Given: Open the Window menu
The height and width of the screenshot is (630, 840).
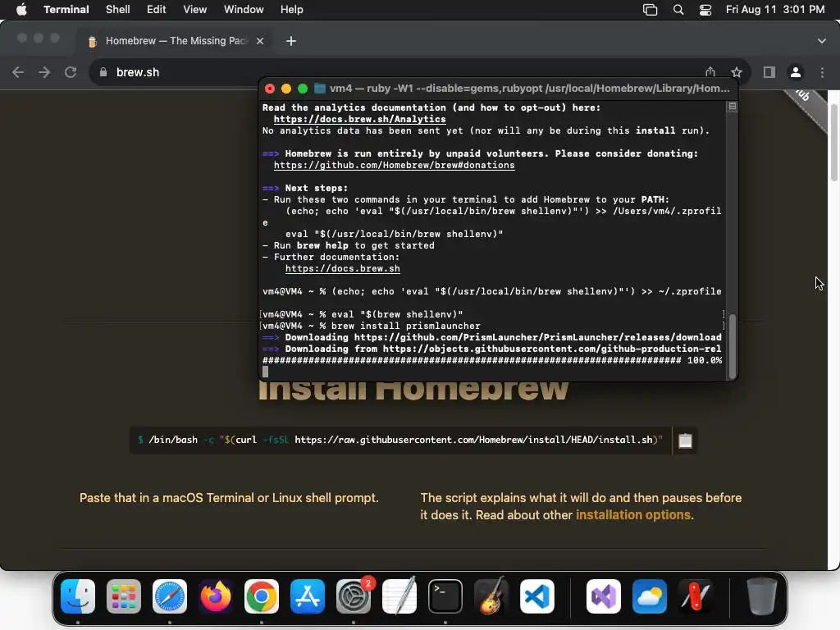Looking at the screenshot, I should click(x=244, y=10).
